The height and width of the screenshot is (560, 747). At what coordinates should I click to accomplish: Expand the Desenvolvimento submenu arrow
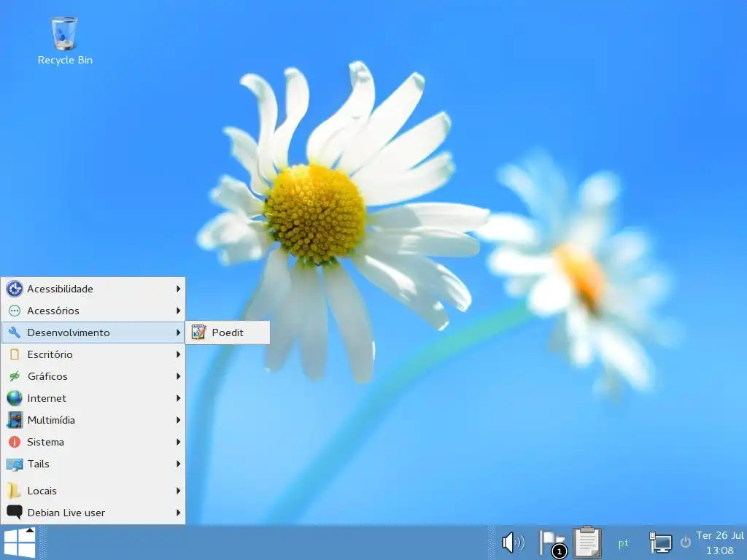(178, 332)
